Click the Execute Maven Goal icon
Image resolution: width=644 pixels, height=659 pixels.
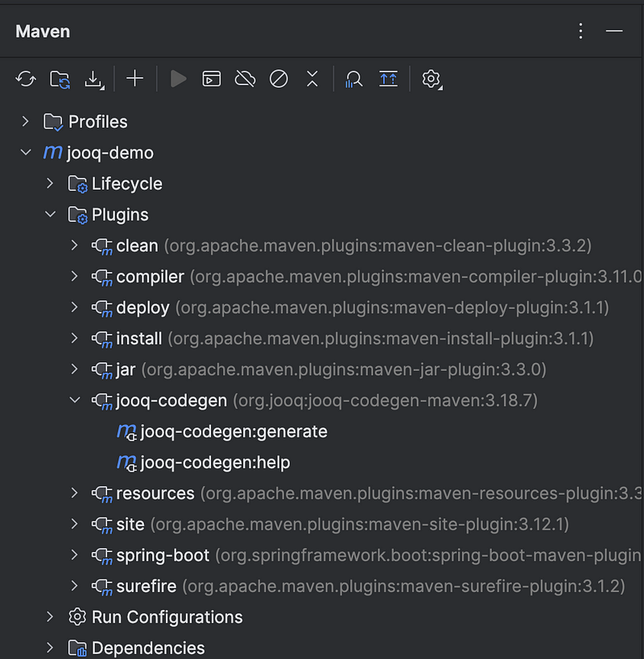tap(212, 79)
